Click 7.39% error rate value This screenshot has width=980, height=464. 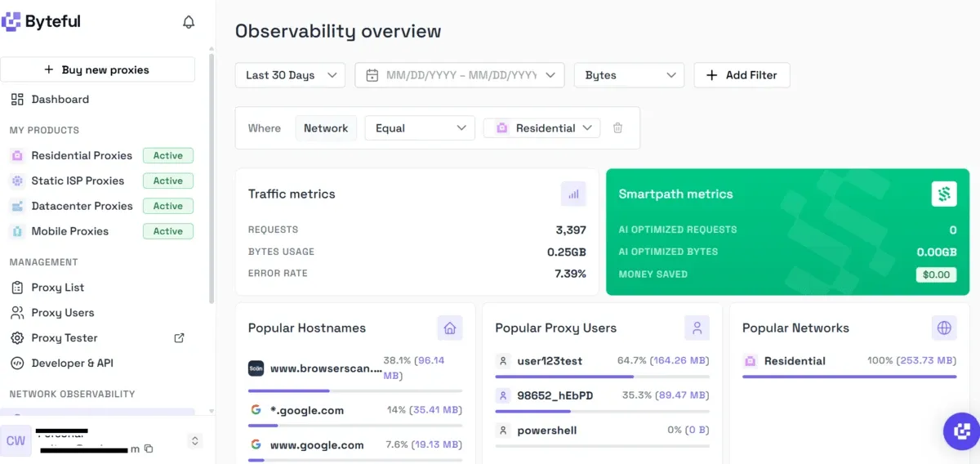[570, 274]
